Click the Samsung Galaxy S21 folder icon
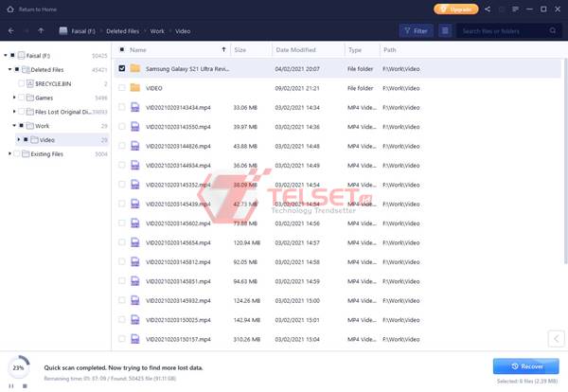 point(135,68)
